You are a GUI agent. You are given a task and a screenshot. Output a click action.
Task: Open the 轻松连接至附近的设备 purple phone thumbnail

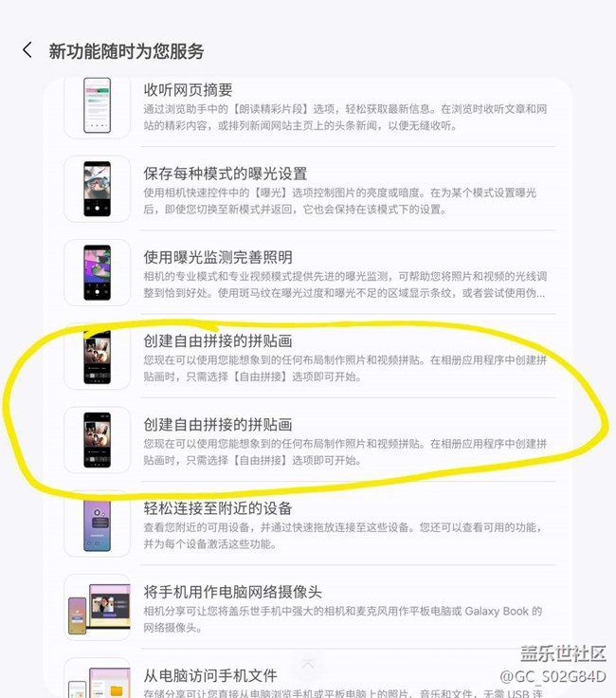[97, 523]
